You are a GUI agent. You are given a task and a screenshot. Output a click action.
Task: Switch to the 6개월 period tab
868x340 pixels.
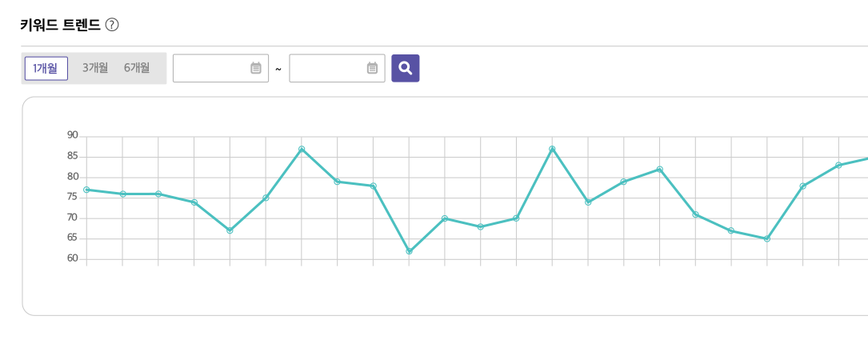[137, 68]
